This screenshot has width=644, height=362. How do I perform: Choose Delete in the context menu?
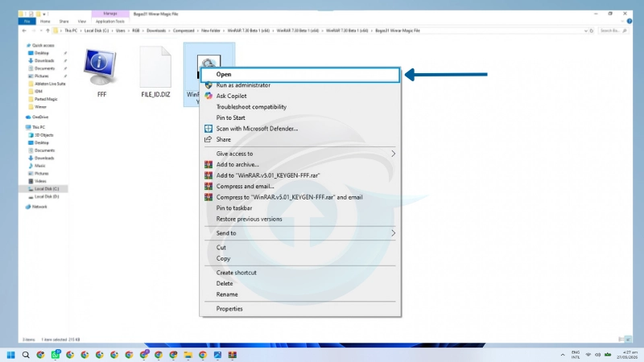[300, 284]
